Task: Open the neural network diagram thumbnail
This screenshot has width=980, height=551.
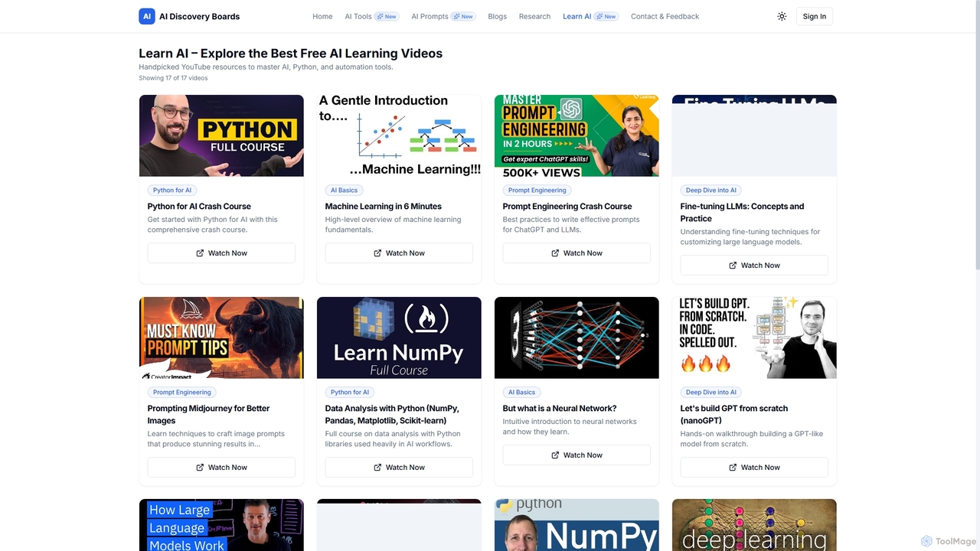Action: (577, 337)
